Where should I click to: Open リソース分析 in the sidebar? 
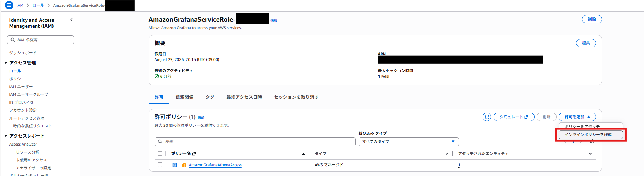[28, 152]
